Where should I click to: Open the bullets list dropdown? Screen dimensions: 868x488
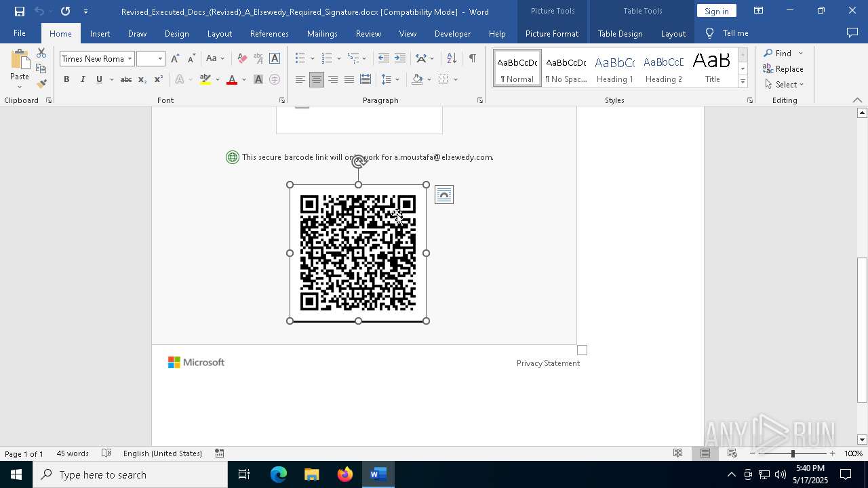tap(312, 59)
